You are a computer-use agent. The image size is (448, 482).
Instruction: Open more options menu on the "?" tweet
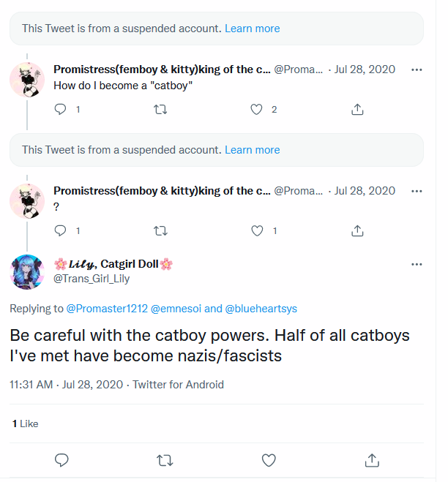coord(417,191)
